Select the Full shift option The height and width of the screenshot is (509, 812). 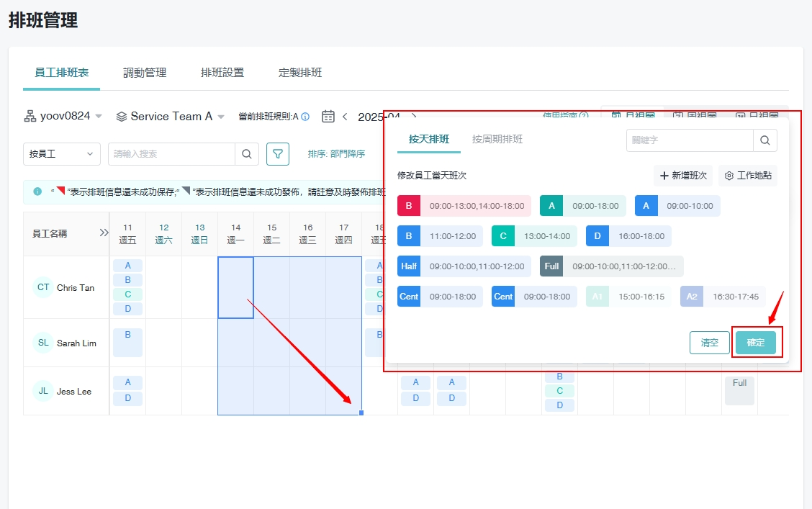tap(611, 266)
